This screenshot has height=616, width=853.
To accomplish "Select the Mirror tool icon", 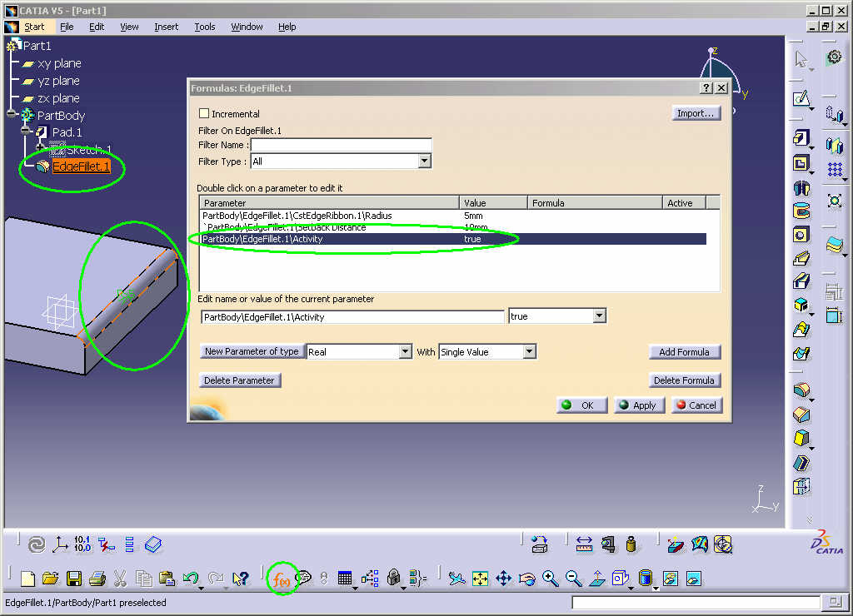I will pos(834,145).
